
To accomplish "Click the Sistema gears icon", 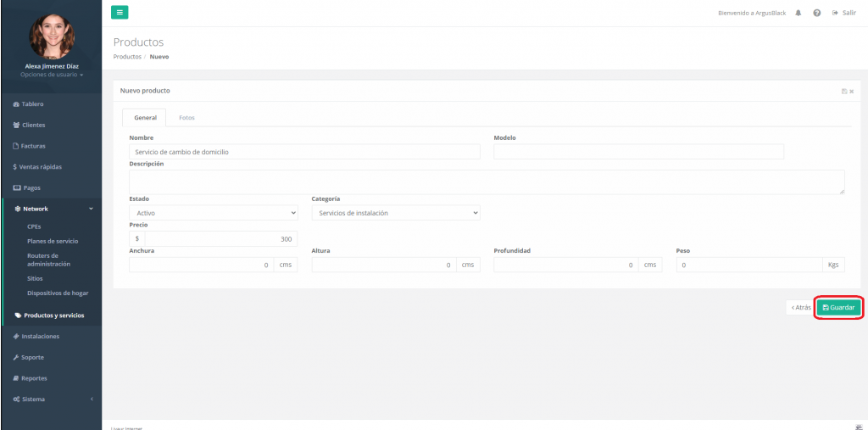I will point(17,399).
